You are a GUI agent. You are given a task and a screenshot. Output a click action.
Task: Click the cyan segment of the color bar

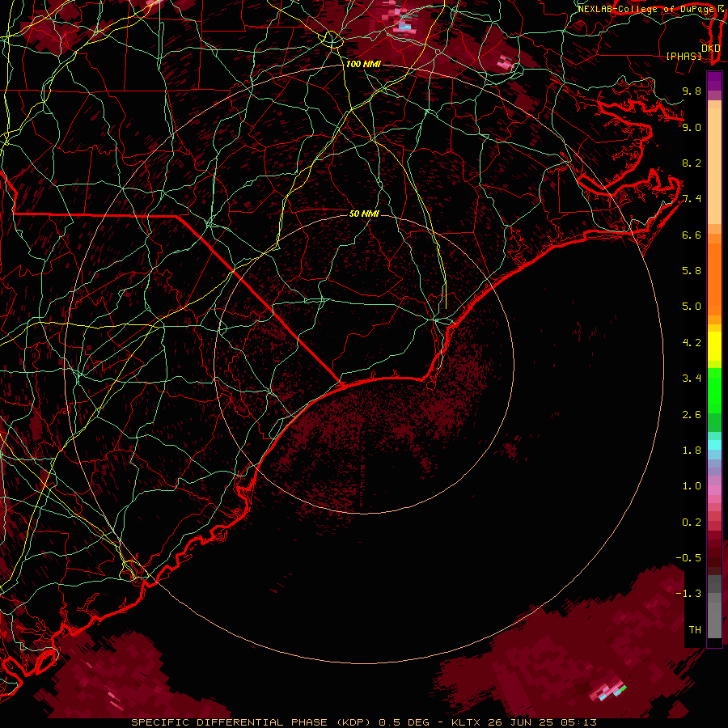coord(714,444)
